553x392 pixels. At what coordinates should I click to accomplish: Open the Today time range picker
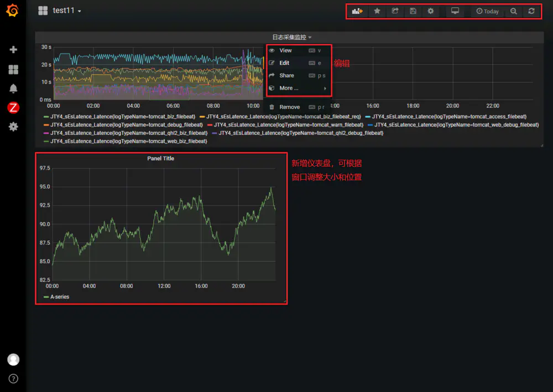487,11
